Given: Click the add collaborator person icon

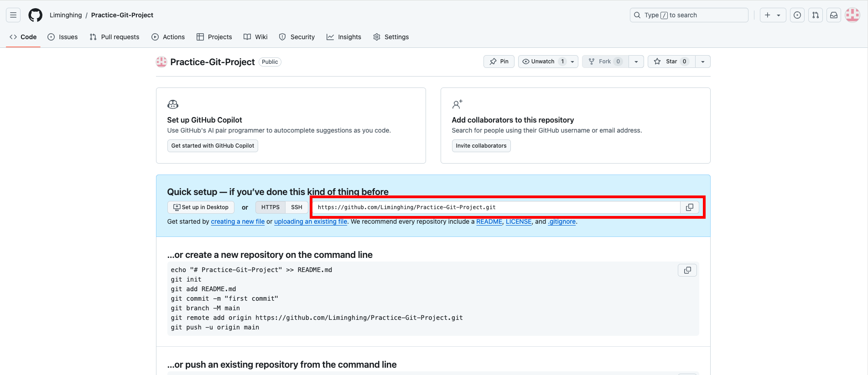Looking at the screenshot, I should [x=457, y=104].
